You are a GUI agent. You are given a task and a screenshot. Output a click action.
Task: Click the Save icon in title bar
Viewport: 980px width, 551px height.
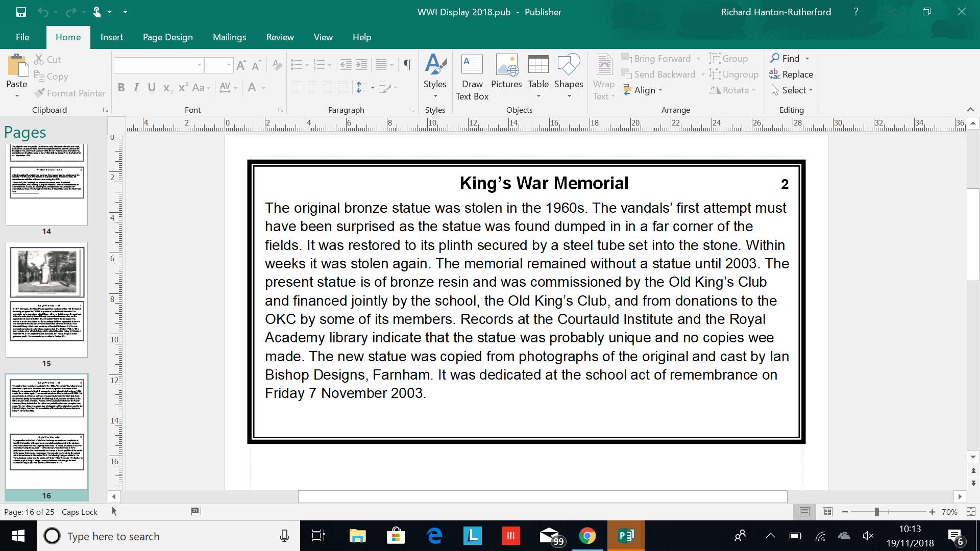tap(21, 12)
